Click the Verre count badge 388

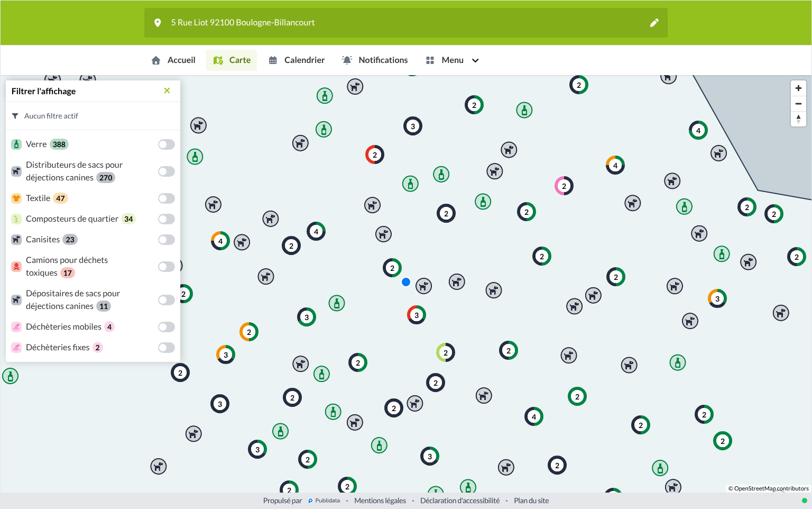tap(59, 144)
